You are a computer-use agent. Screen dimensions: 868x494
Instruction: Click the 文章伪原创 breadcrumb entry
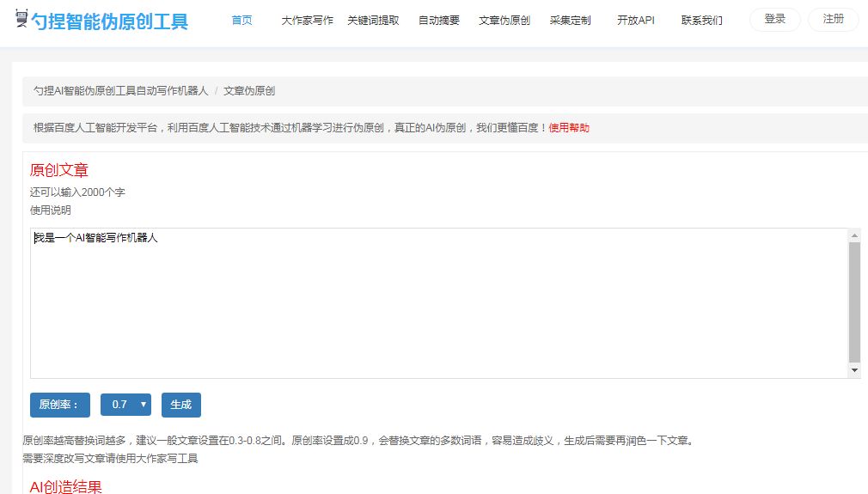249,91
